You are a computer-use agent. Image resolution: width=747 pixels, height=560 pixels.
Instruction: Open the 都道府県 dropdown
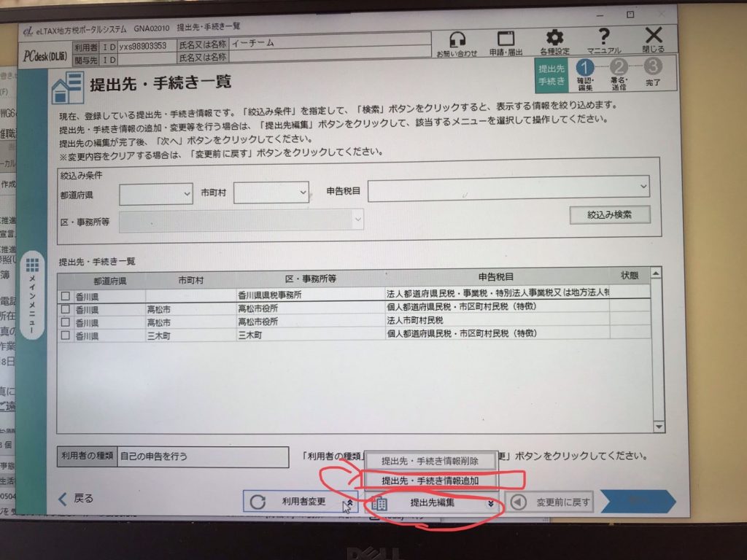tap(156, 194)
